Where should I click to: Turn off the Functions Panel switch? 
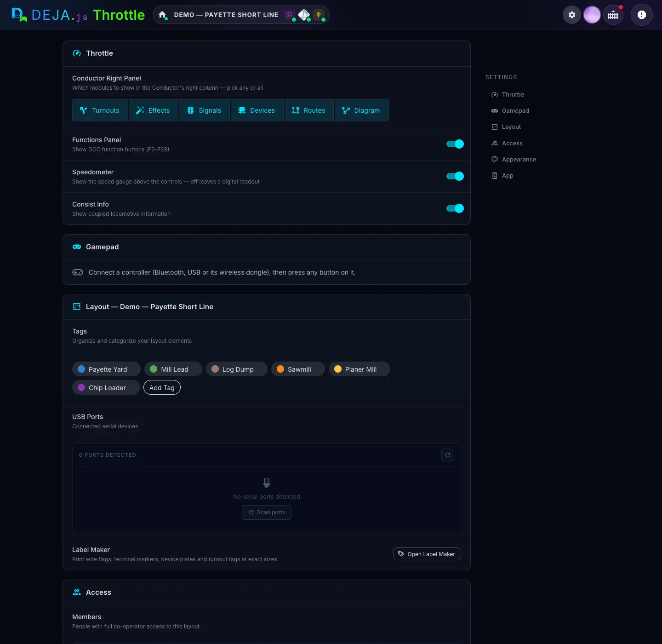[455, 144]
